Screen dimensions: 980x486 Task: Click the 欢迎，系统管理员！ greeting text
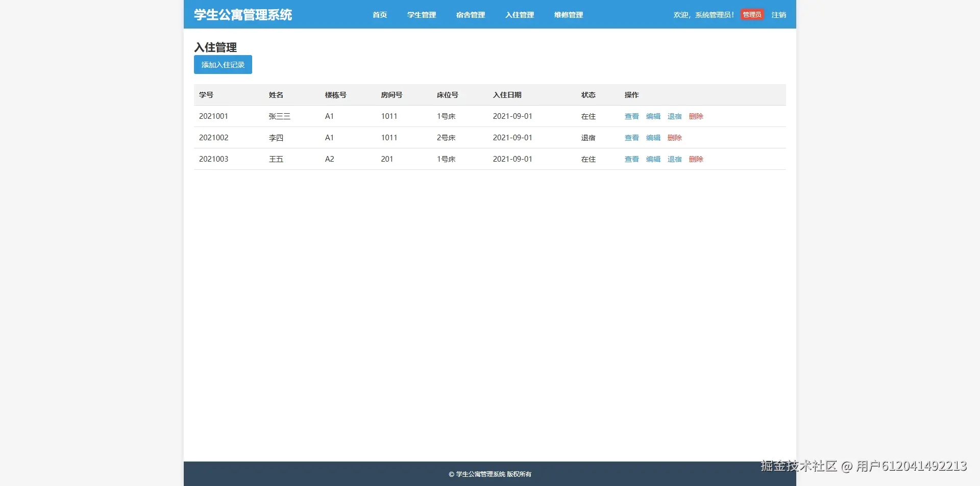pos(704,15)
